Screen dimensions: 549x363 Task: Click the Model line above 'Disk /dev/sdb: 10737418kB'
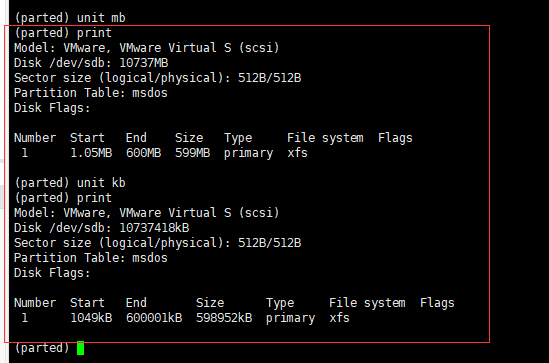tap(147, 213)
